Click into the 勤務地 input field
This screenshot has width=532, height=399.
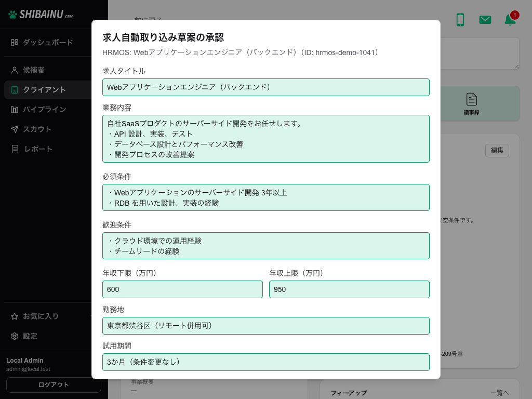tap(266, 326)
